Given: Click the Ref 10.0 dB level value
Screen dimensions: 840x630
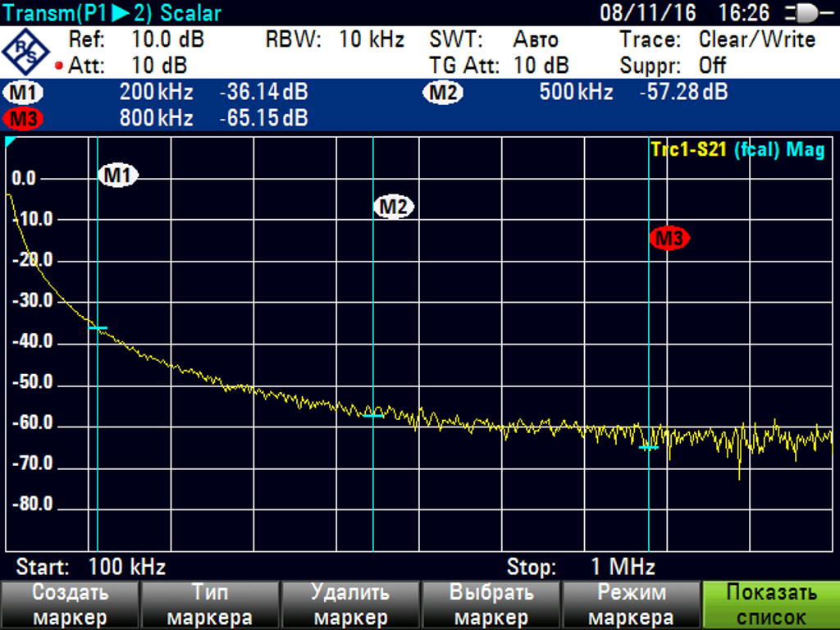Looking at the screenshot, I should [167, 39].
